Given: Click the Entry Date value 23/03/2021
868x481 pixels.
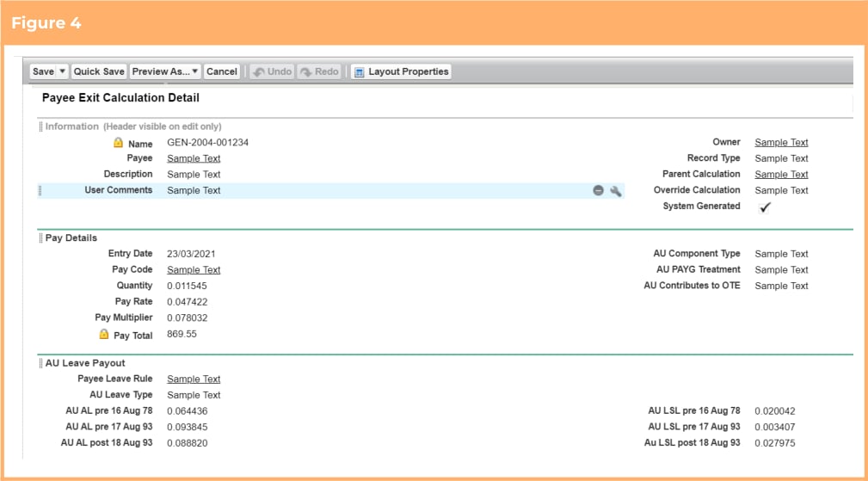Looking at the screenshot, I should click(x=191, y=254).
